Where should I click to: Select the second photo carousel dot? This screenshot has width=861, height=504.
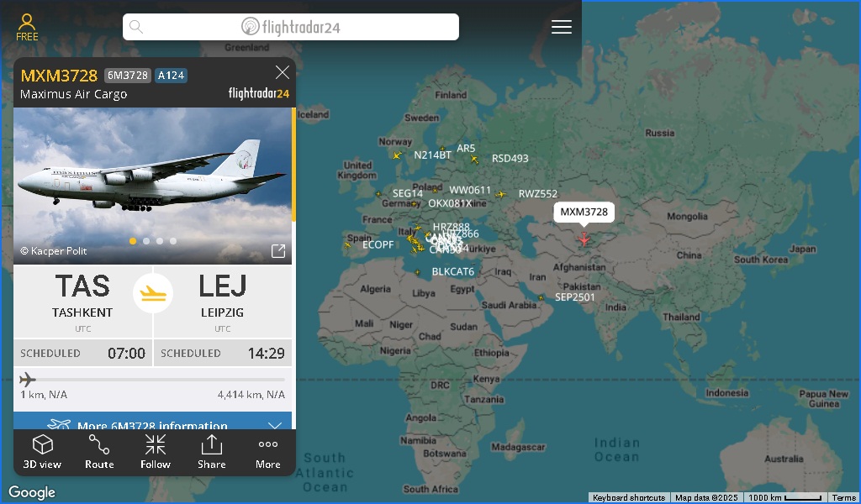146,241
